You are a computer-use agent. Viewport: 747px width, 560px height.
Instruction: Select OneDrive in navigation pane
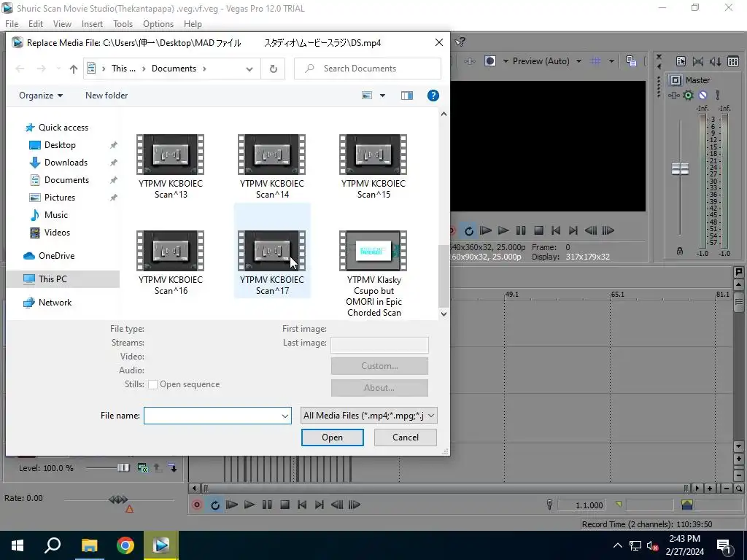click(56, 256)
